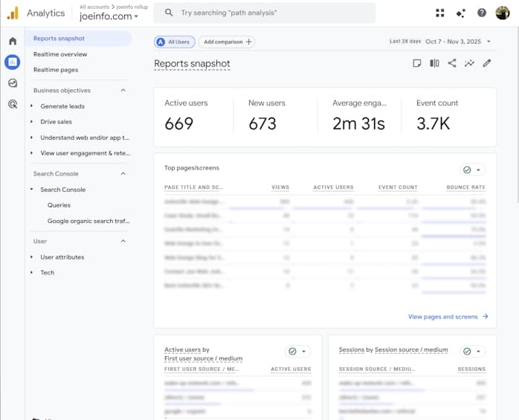519x420 pixels.
Task: Open the Home icon in left rail
Action: pyautogui.click(x=12, y=41)
